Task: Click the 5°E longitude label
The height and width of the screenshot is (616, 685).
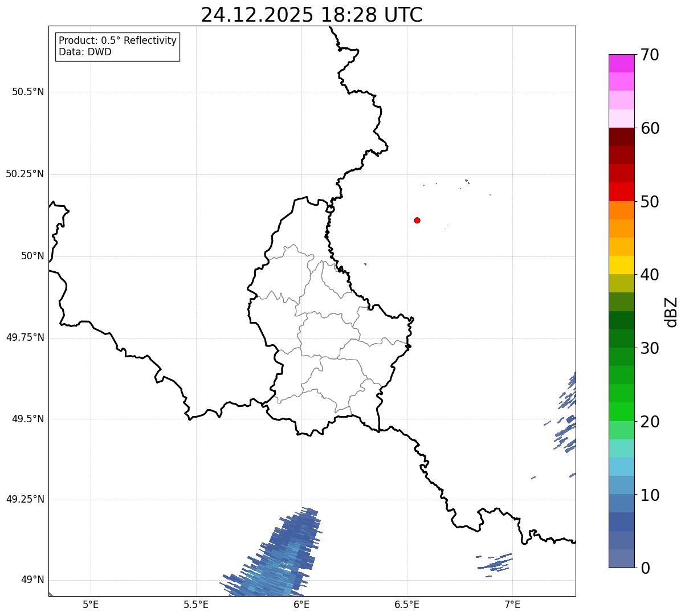Action: click(91, 604)
